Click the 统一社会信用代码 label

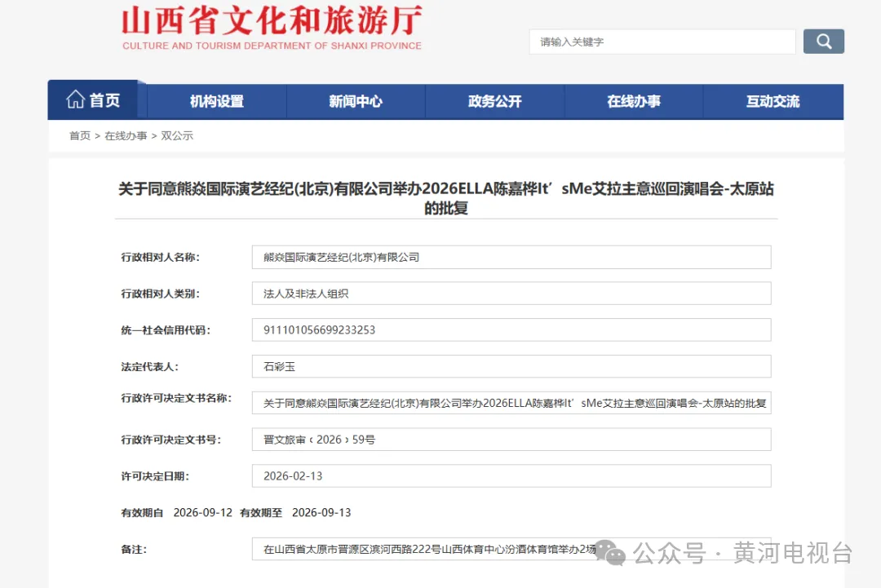tap(166, 330)
